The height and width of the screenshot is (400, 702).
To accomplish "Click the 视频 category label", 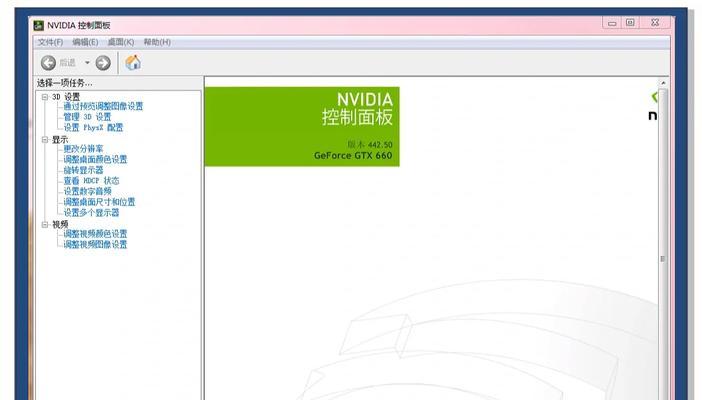I will (x=60, y=224).
